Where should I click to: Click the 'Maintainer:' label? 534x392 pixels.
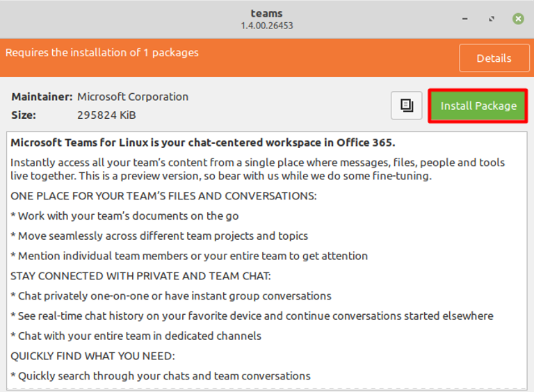point(42,97)
